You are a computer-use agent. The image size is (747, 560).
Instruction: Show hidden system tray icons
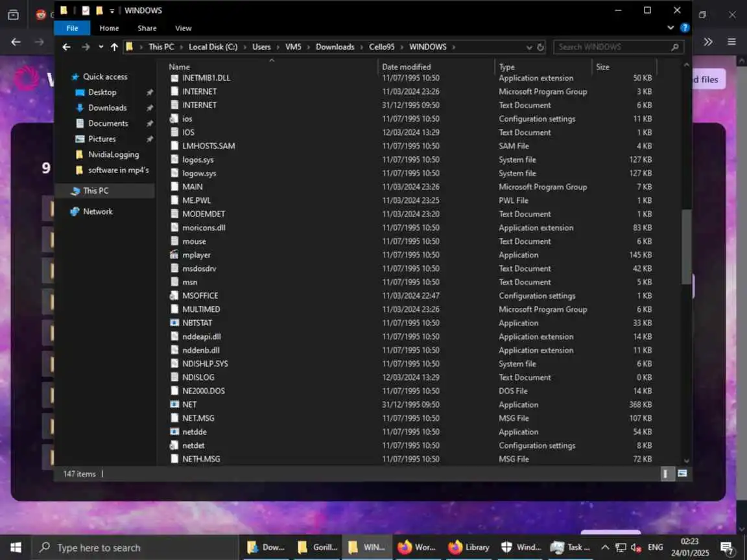605,548
